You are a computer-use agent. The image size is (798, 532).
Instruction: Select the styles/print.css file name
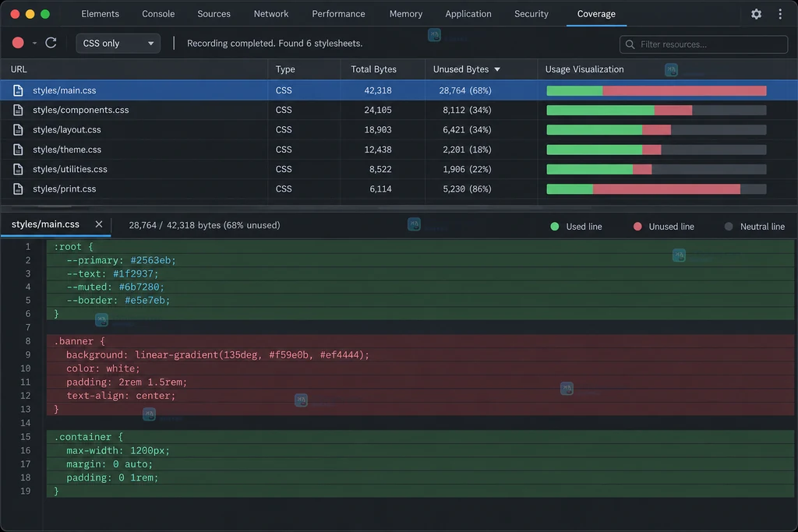coord(64,188)
